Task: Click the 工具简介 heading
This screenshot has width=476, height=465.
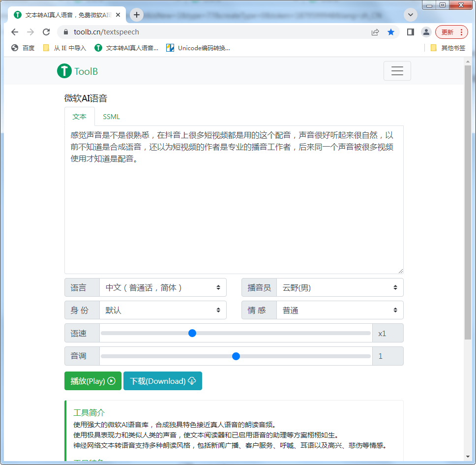Action: (x=89, y=412)
